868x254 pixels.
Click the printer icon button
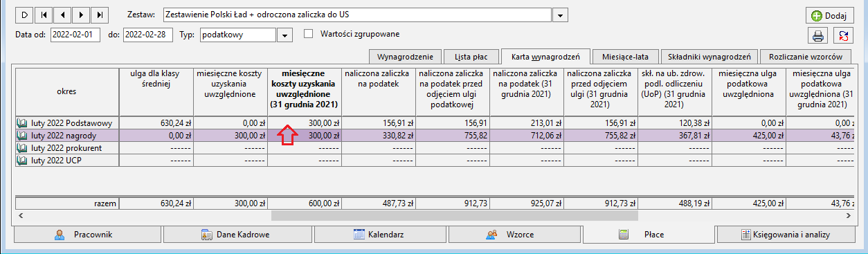coord(818,36)
